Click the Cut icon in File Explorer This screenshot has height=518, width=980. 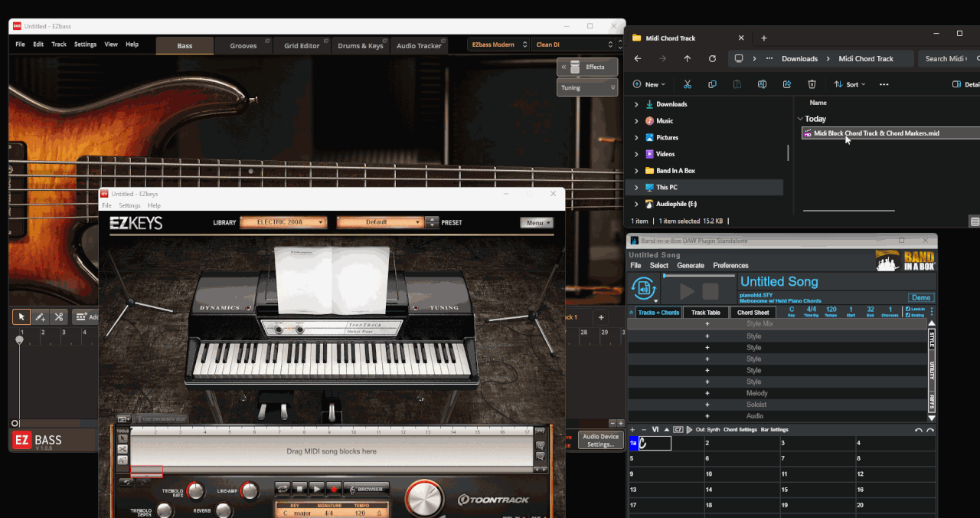(688, 84)
